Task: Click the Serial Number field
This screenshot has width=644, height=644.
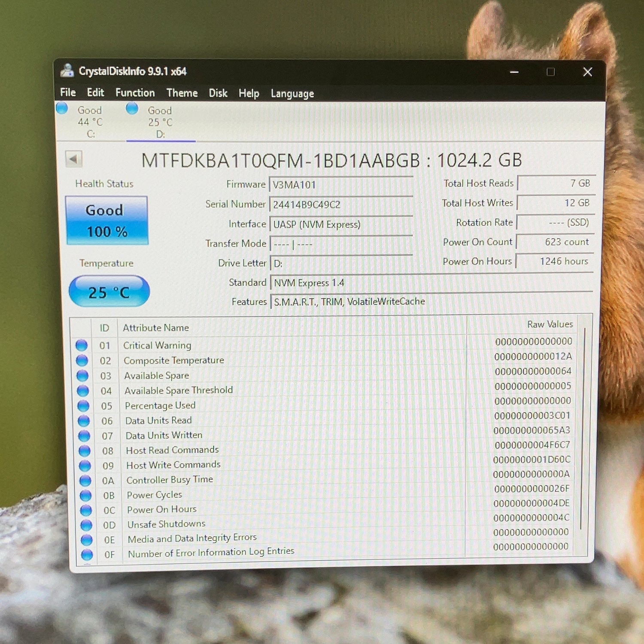Action: tap(341, 204)
